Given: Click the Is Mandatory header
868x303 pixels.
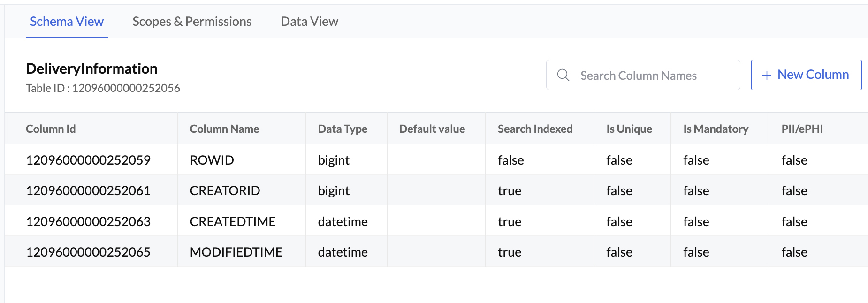Looking at the screenshot, I should pos(716,129).
